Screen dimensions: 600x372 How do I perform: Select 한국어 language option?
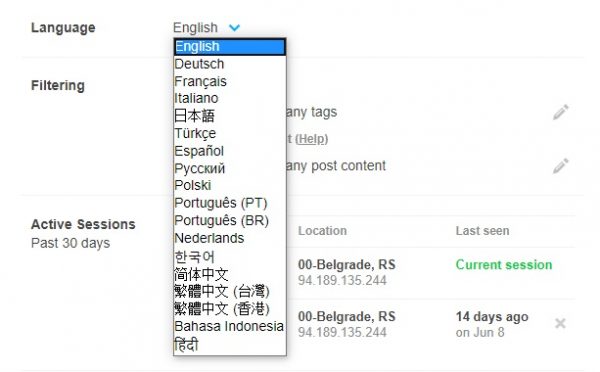pos(230,256)
